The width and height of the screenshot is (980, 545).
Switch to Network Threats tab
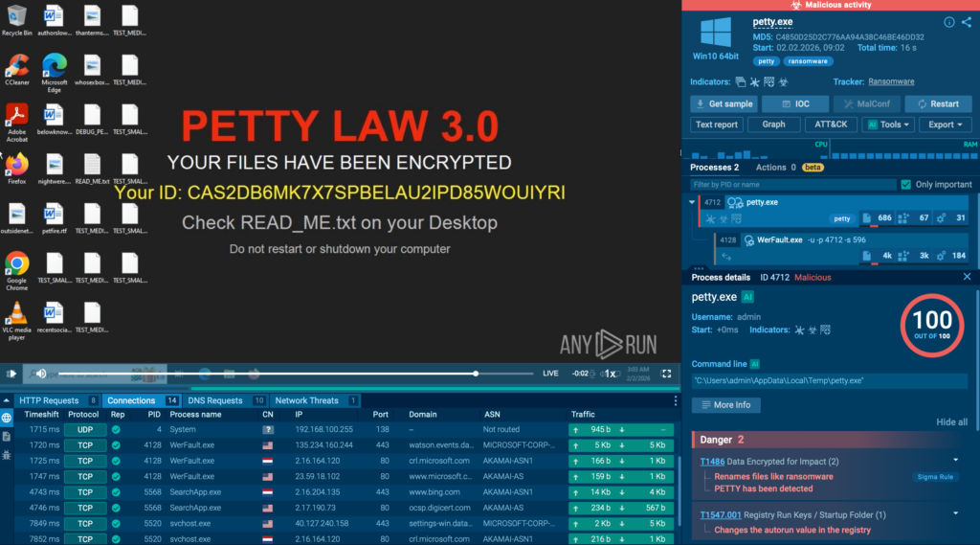315,400
